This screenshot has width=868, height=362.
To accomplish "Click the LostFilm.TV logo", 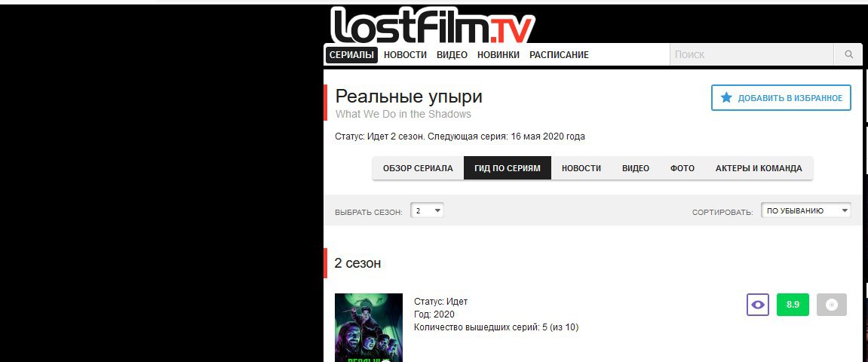I will (x=432, y=25).
